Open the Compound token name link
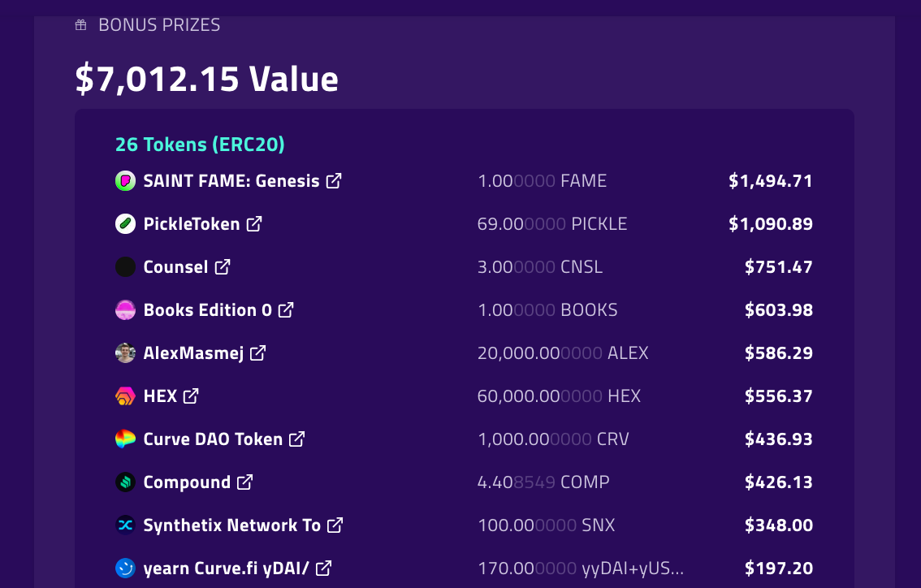This screenshot has height=588, width=921. pyautogui.click(x=187, y=482)
